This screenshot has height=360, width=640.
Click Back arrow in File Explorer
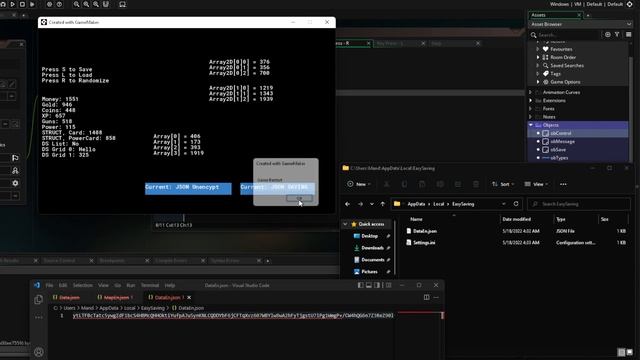point(347,204)
